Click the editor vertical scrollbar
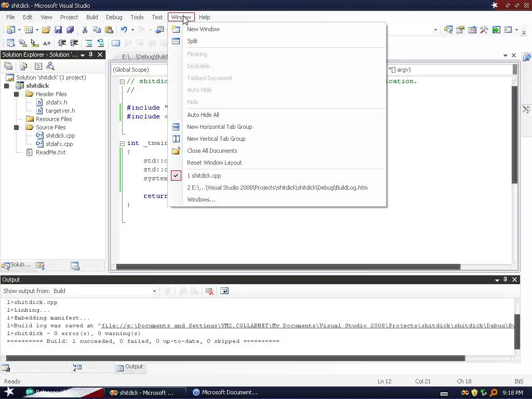Screen dimensions: 532x399 click(515, 135)
